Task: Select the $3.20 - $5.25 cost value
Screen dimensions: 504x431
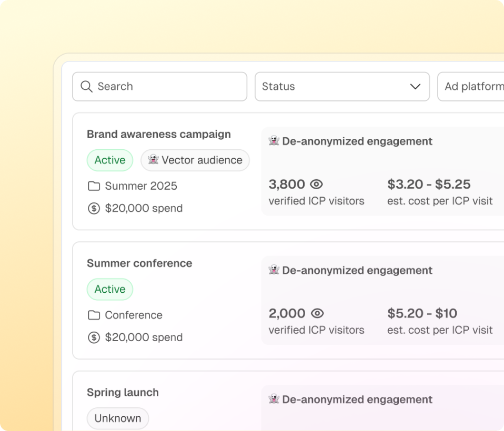Action: (x=429, y=184)
